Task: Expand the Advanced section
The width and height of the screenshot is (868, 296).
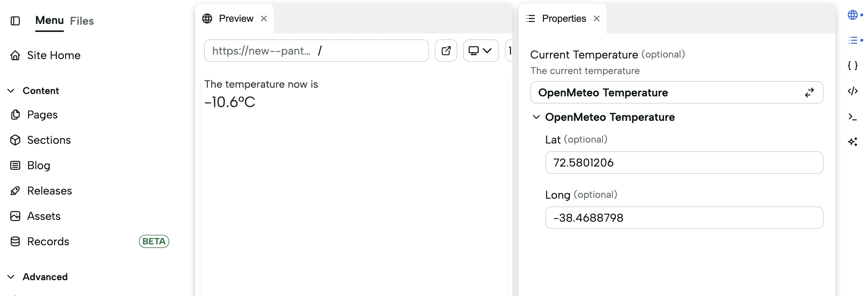Action: click(x=10, y=277)
